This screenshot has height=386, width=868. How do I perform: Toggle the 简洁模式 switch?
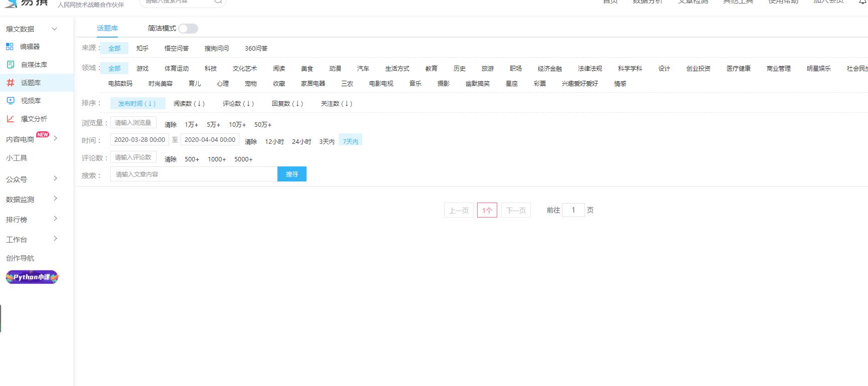coord(188,29)
